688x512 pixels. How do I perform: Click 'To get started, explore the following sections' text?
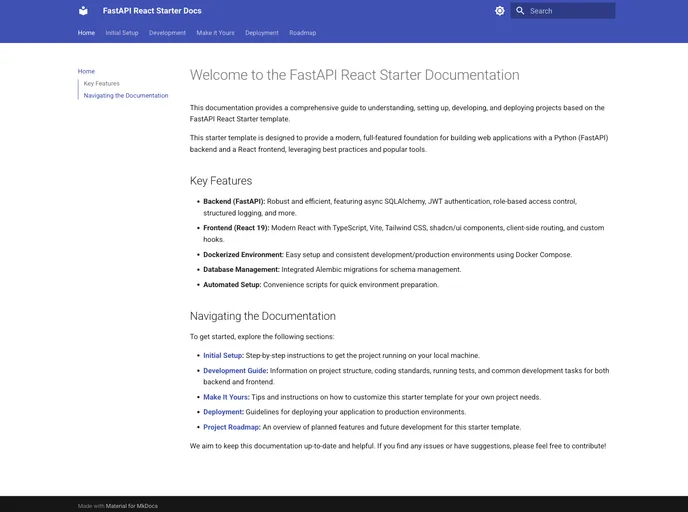click(262, 337)
